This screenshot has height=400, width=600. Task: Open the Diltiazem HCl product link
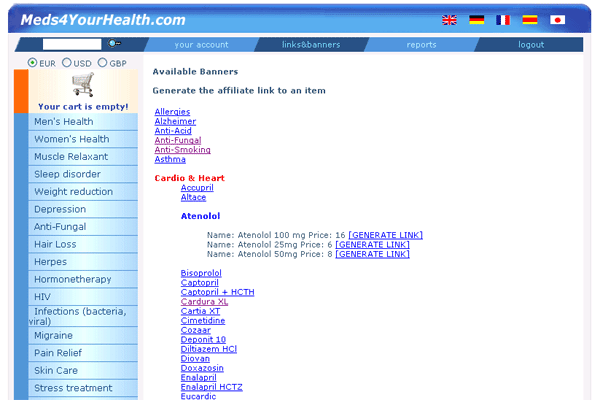coord(209,349)
